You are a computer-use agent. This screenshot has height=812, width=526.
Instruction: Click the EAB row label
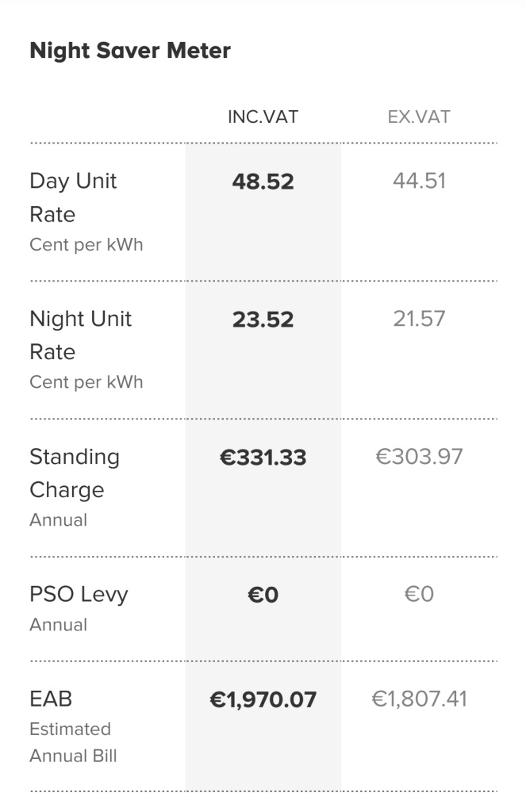(51, 699)
